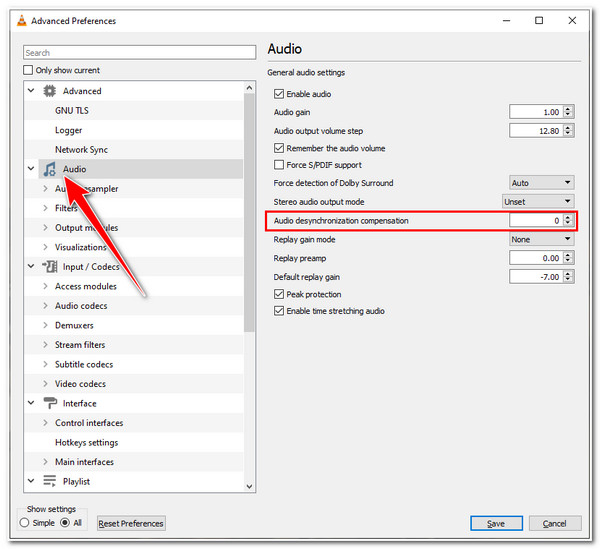Click the Audio music note icon
The height and width of the screenshot is (549, 600).
49,169
